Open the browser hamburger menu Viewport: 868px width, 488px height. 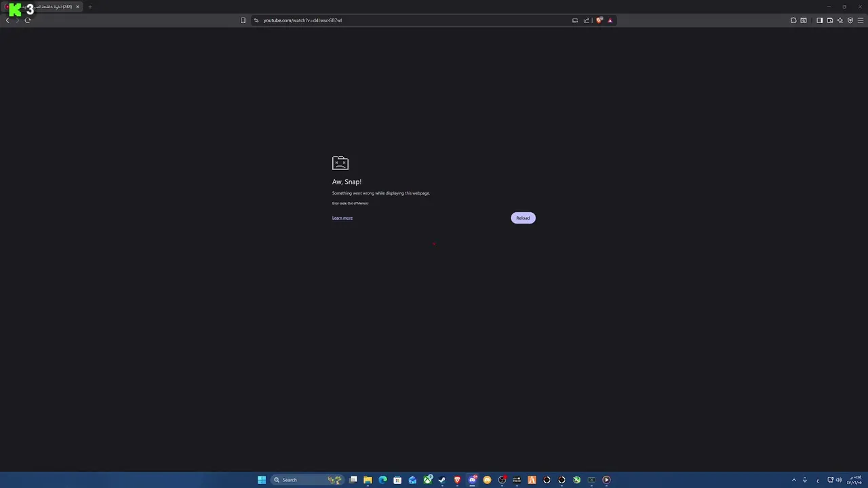[x=861, y=20]
